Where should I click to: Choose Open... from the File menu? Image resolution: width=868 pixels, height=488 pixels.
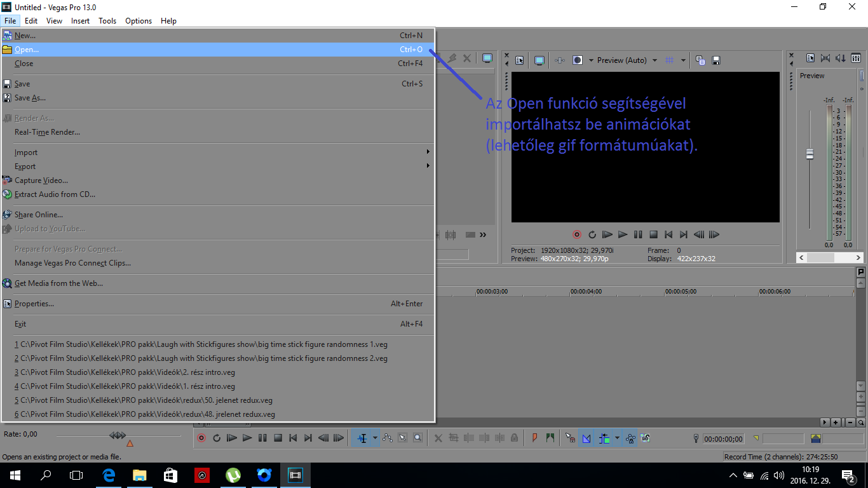tap(217, 50)
